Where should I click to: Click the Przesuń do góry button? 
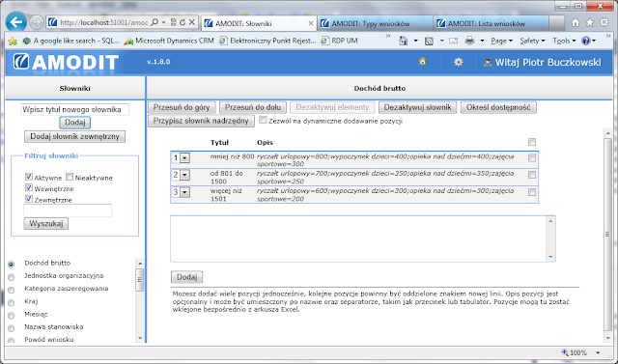tap(182, 107)
